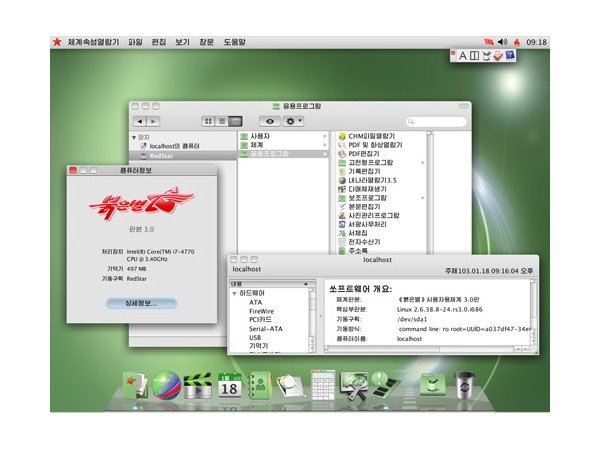This screenshot has height=450, width=600.
Task: Open the 편집 menu in the menu bar
Action: pyautogui.click(x=159, y=42)
